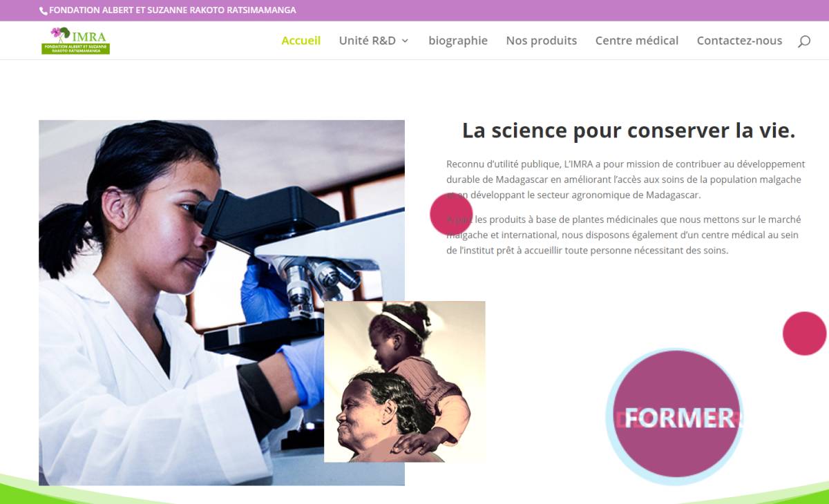Click the search magnifier icon in the navigation bar
The image size is (829, 504).
(x=804, y=41)
